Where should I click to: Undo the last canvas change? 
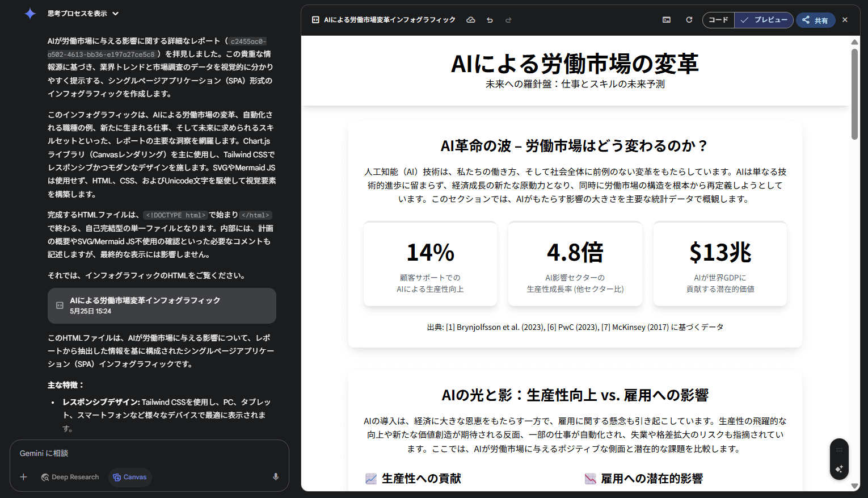pos(490,20)
